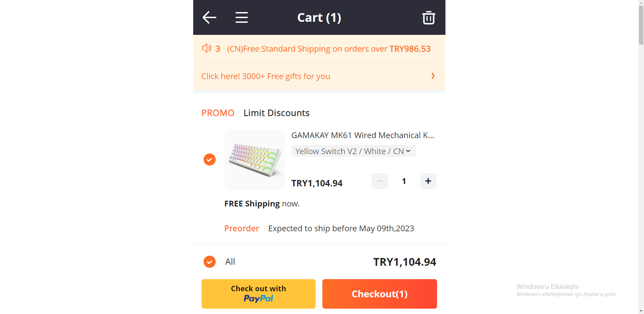Open Yellow Switch V2 variant dropdown
Image resolution: width=644 pixels, height=314 pixels.
(354, 151)
